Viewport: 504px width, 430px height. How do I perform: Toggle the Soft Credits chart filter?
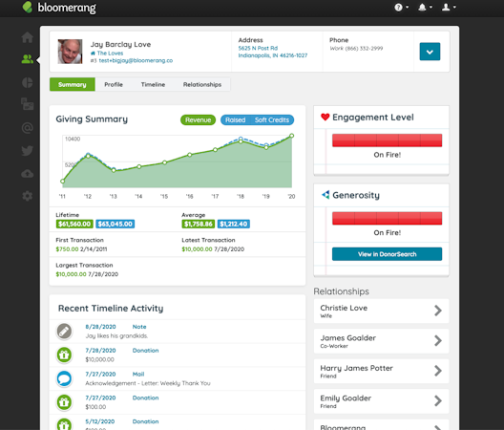point(272,120)
